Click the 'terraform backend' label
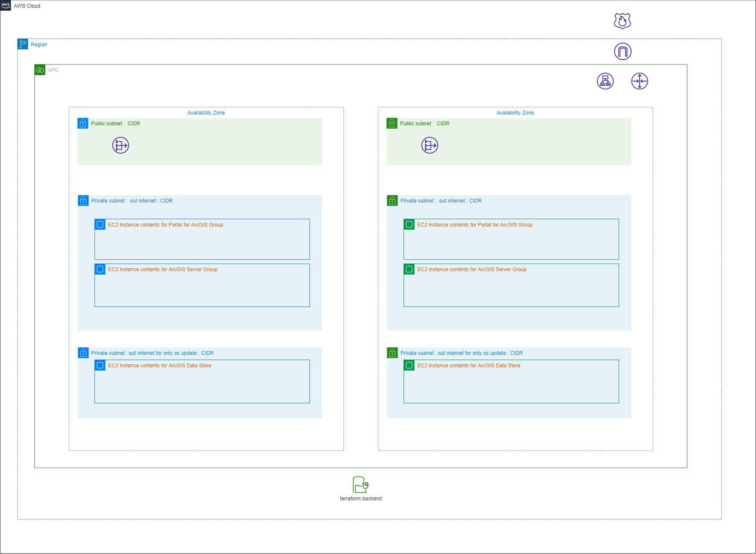 [361, 499]
